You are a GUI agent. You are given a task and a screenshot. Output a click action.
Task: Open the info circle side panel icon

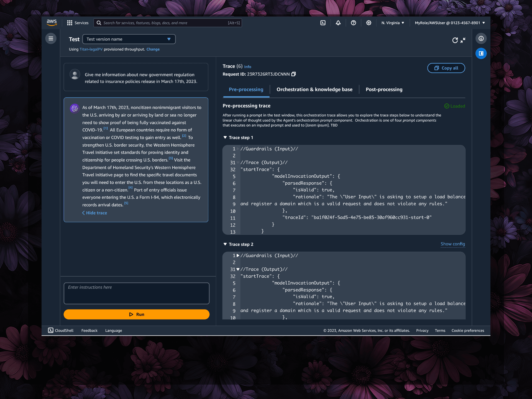point(481,39)
